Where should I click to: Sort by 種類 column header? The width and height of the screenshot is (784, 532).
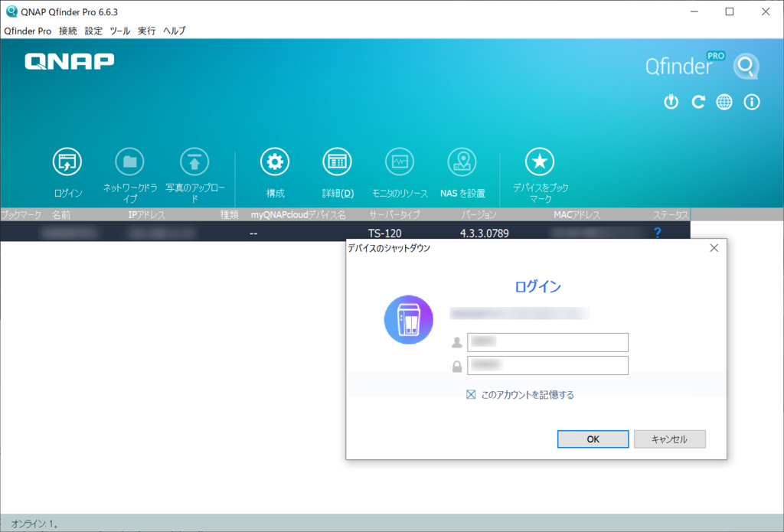[229, 215]
